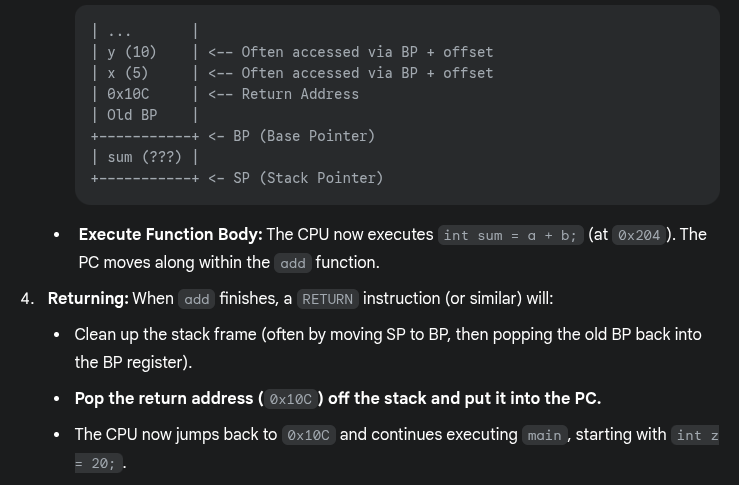Click the 'Returning:' bold heading
The height and width of the screenshot is (485, 739).
88,298
